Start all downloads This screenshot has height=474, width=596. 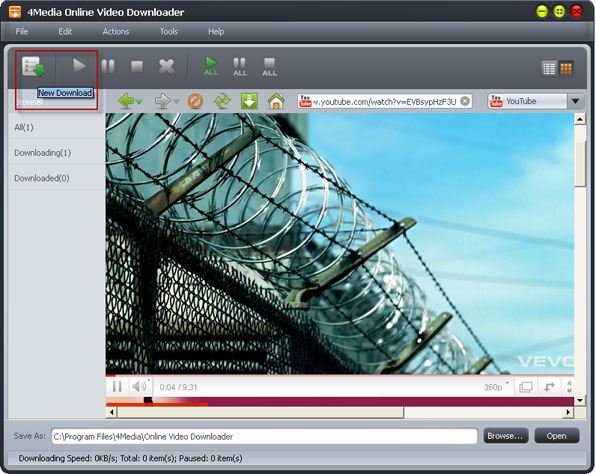211,67
